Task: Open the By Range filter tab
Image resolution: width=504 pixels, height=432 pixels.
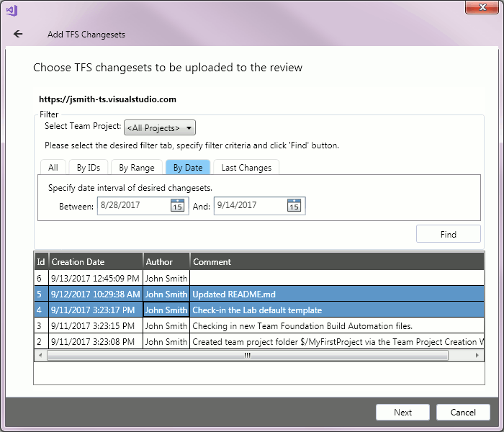Action: coord(137,168)
